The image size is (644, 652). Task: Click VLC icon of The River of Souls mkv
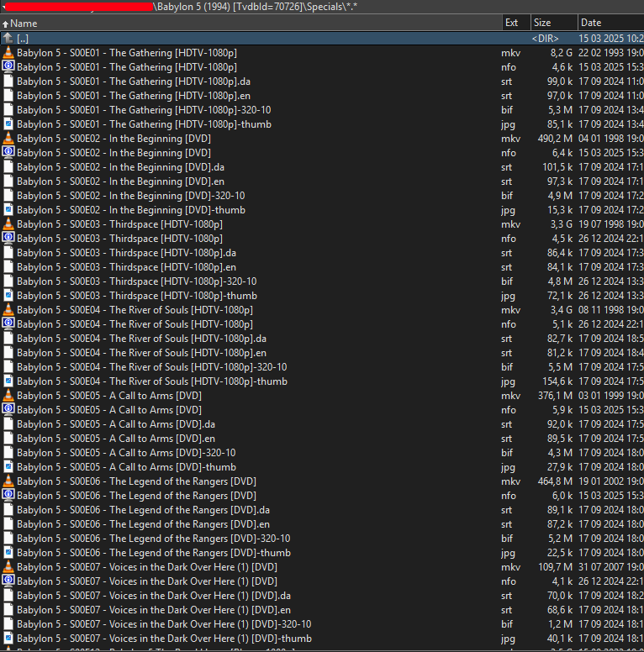click(8, 310)
